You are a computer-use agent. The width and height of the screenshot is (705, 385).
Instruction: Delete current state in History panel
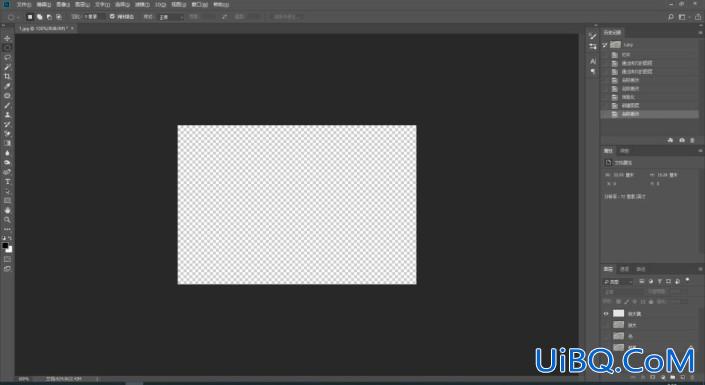692,140
